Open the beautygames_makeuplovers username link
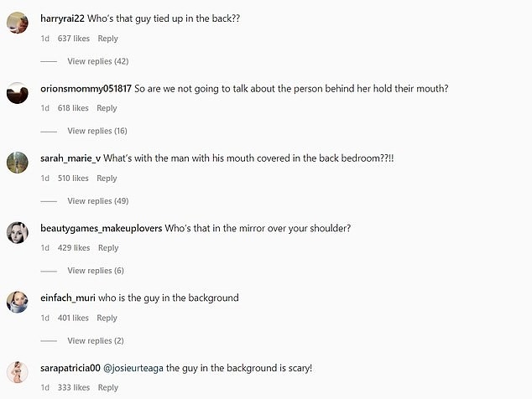 click(101, 228)
